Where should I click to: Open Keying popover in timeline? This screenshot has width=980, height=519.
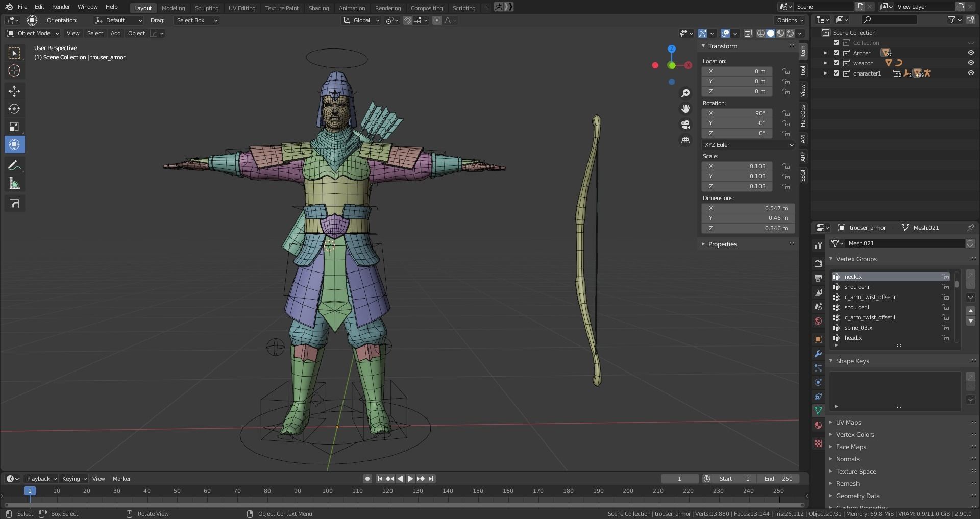74,479
